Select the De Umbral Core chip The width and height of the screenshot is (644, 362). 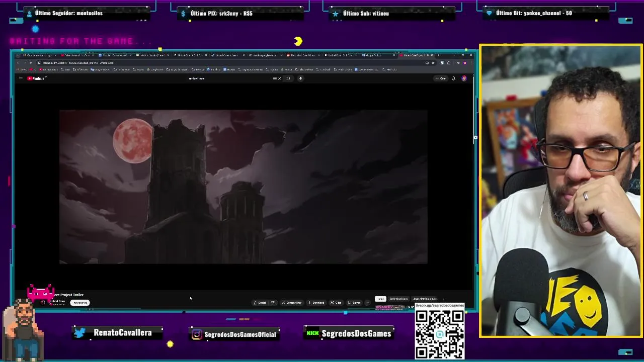tap(399, 299)
